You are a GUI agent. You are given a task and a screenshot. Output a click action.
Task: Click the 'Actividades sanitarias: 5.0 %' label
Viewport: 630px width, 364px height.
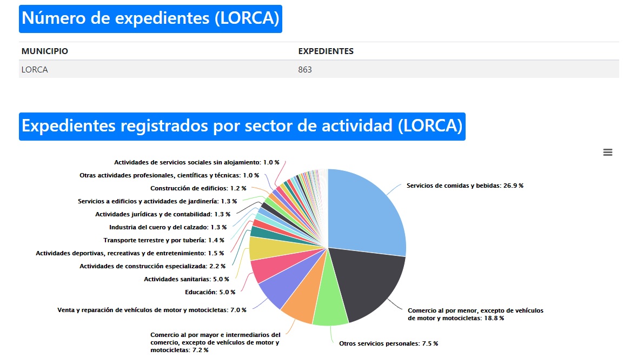186,279
